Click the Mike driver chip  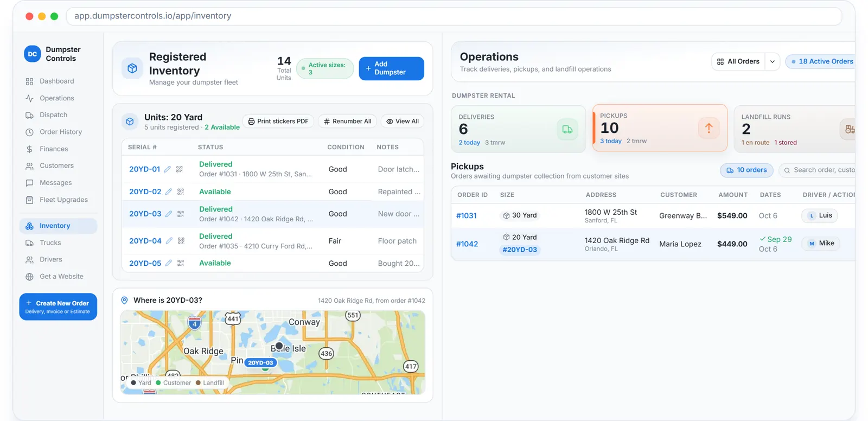[x=821, y=244]
